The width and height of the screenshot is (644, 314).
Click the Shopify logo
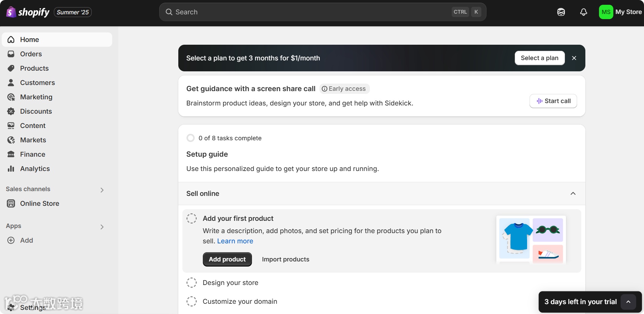pyautogui.click(x=28, y=12)
